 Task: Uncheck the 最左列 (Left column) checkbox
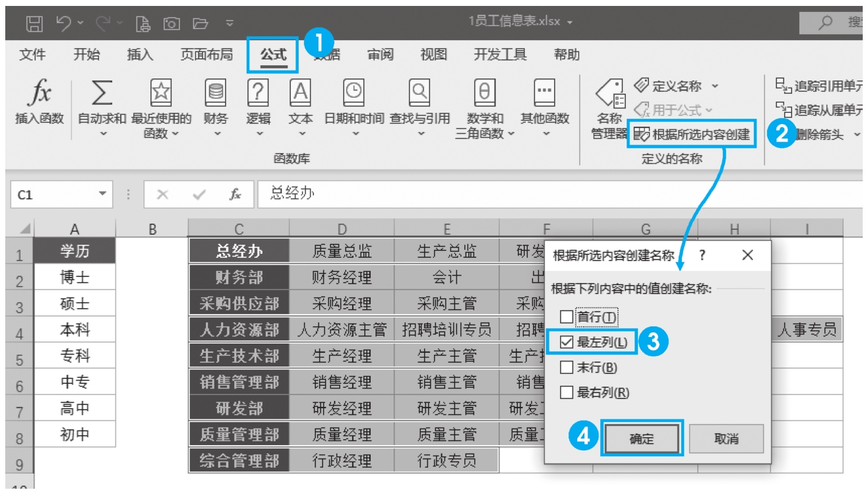point(567,342)
